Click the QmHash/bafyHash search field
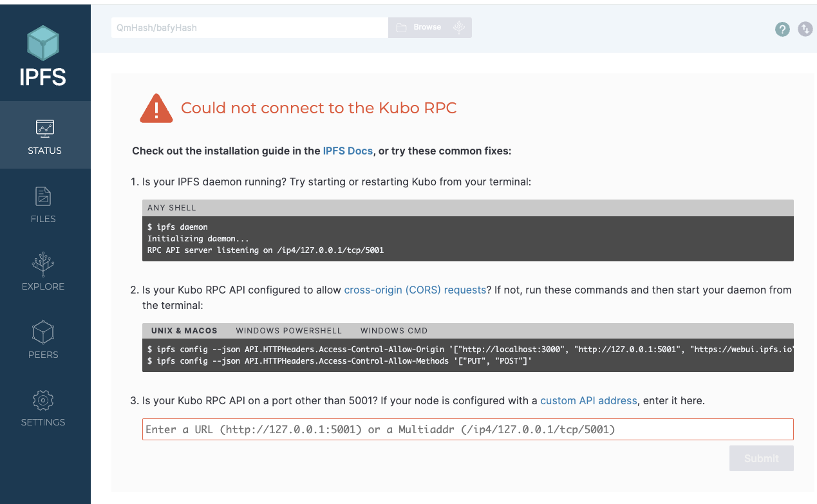This screenshot has height=504, width=817. coord(249,27)
